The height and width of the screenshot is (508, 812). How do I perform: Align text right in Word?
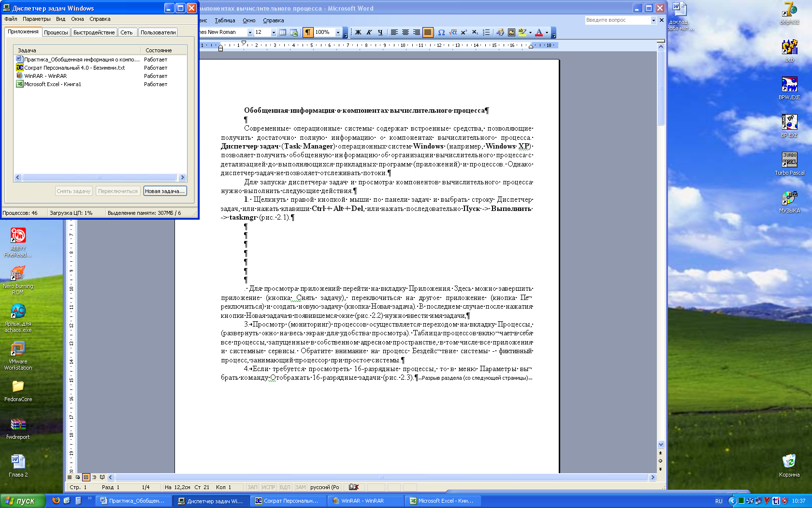pos(417,32)
